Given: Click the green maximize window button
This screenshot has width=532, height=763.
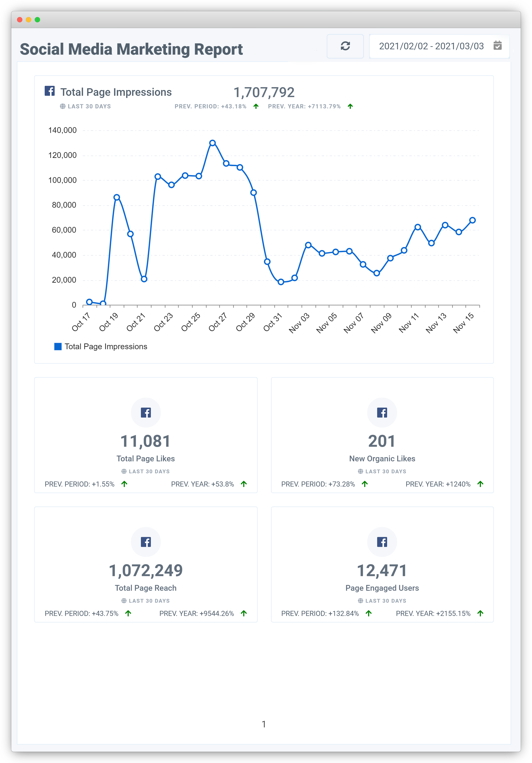Looking at the screenshot, I should point(38,20).
